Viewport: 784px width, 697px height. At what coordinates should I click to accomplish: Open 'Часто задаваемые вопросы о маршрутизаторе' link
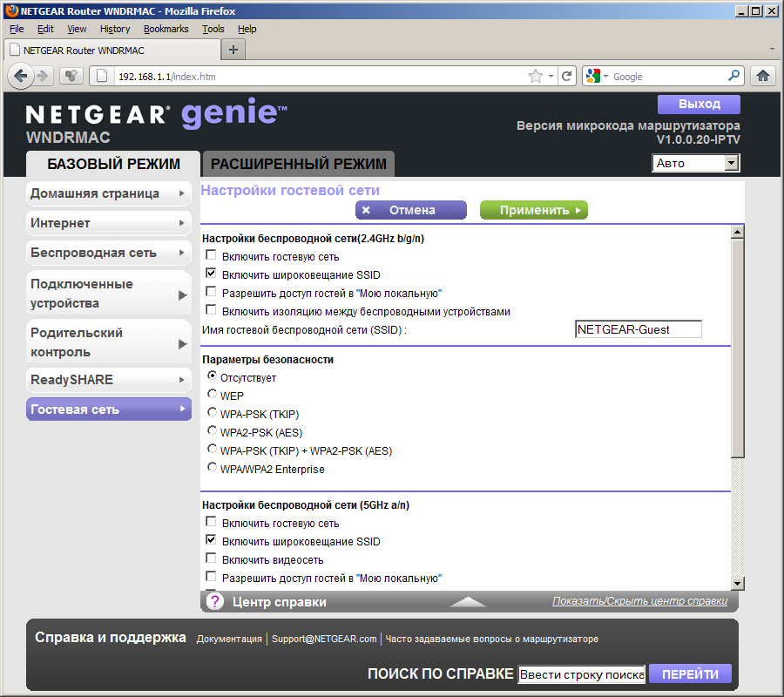click(491, 639)
